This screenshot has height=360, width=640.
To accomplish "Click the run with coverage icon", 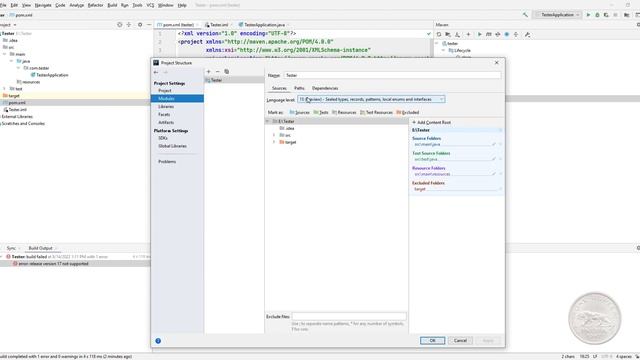I will coord(606,15).
